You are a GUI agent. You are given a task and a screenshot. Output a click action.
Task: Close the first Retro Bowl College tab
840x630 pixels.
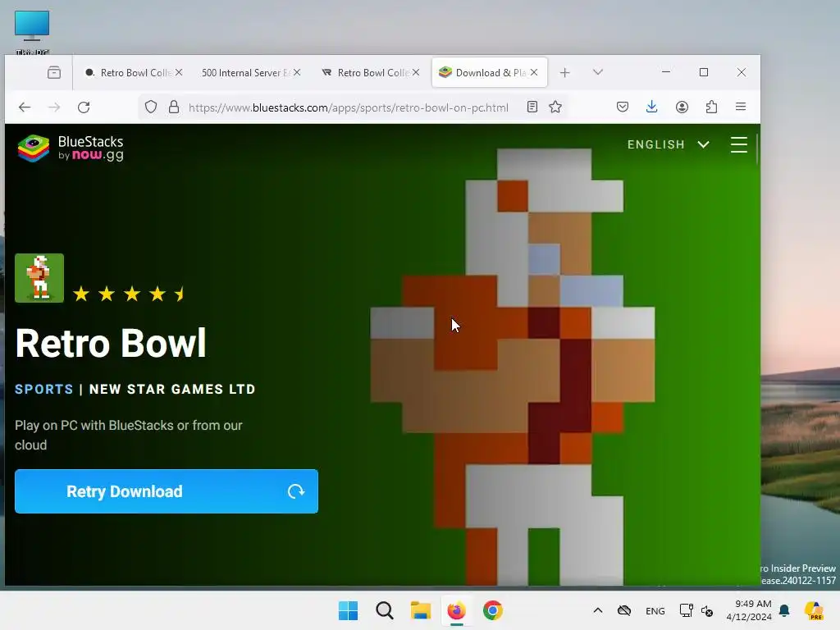[179, 72]
